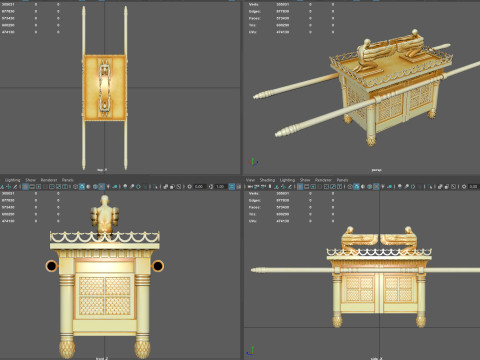Enable smooth shade all in front view
Image resolution: width=480 pixels, height=360 pixels.
[82, 187]
